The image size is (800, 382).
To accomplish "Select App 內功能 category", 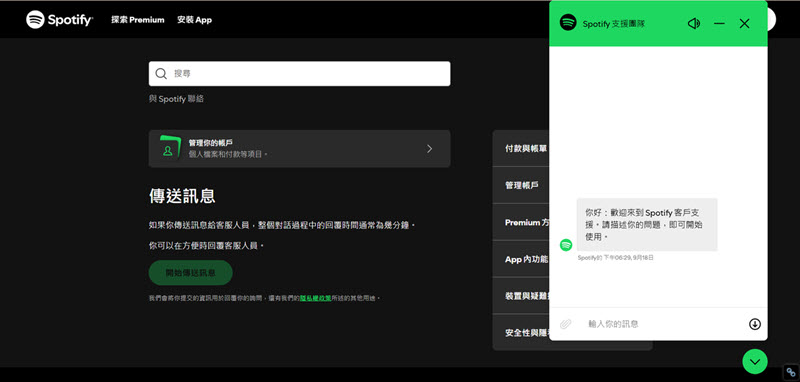I will pyautogui.click(x=521, y=259).
